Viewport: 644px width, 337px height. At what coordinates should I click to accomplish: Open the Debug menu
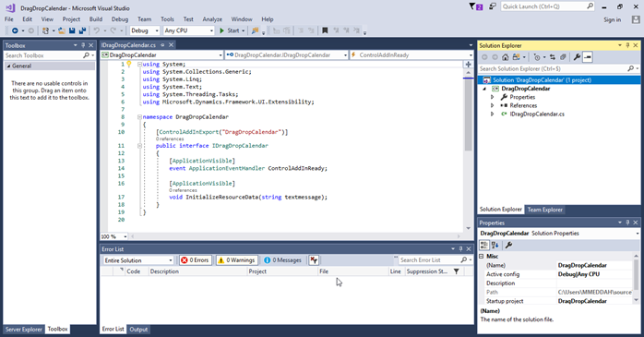120,19
